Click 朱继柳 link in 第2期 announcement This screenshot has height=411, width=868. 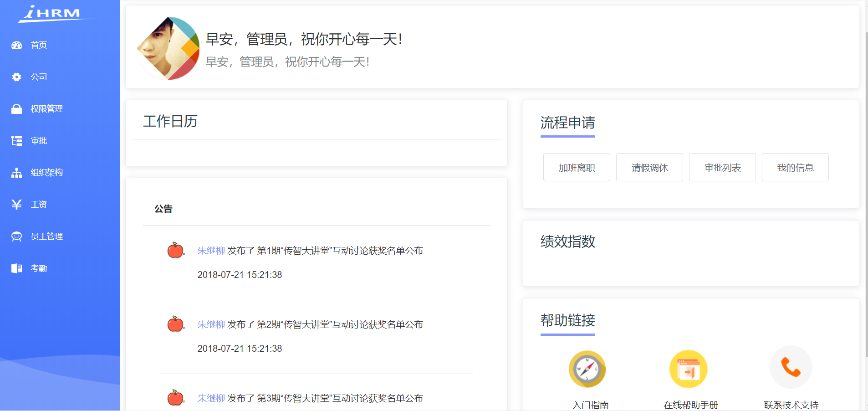tap(211, 324)
